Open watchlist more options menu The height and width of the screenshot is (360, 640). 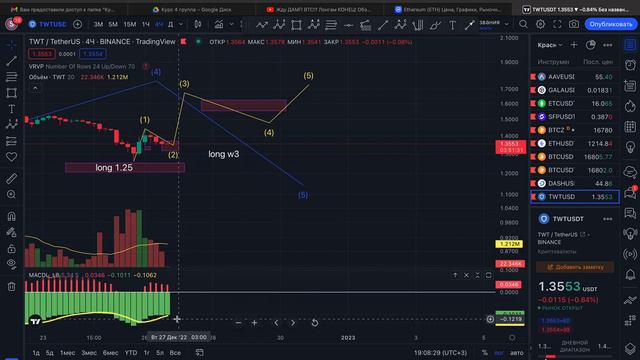click(x=608, y=45)
